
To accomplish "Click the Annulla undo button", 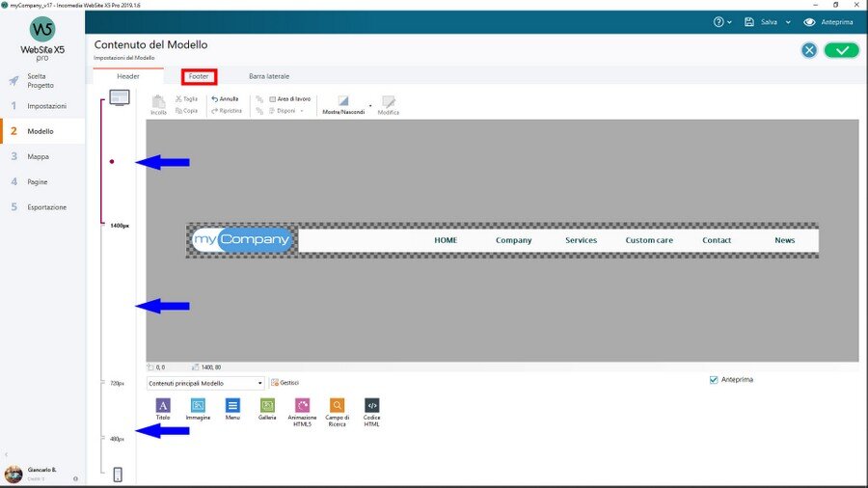I will (225, 98).
